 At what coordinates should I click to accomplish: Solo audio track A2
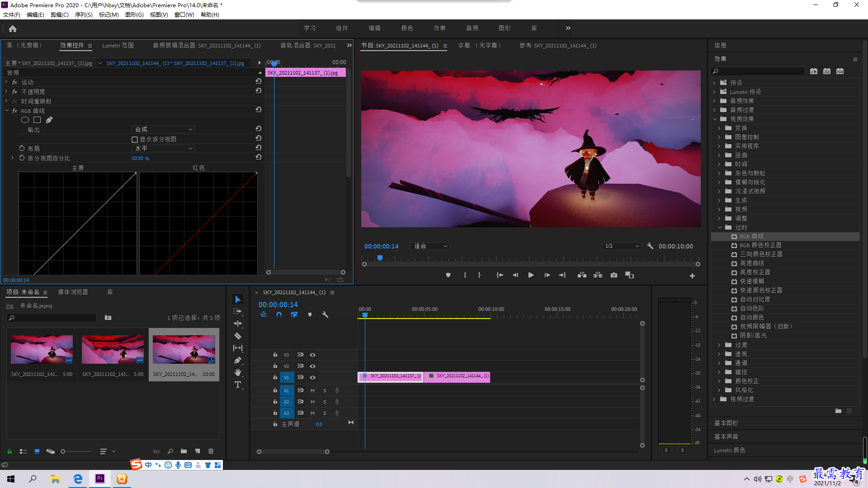pos(325,402)
